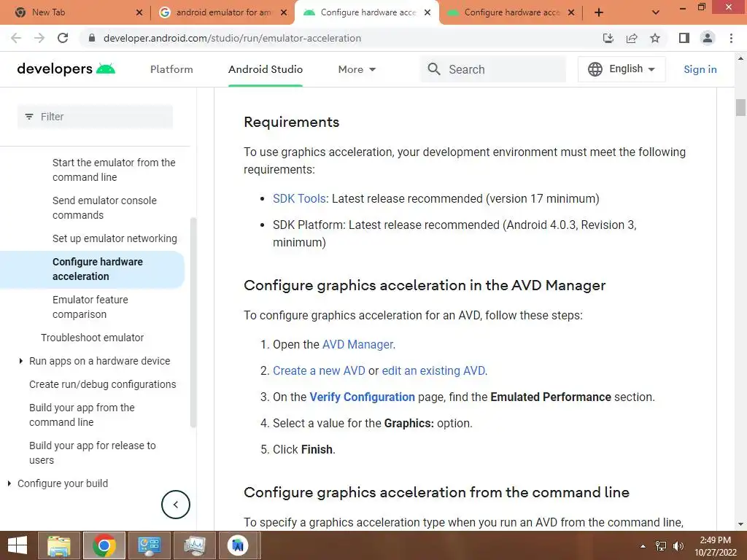Open the Android Studio taskbar icon

239,545
